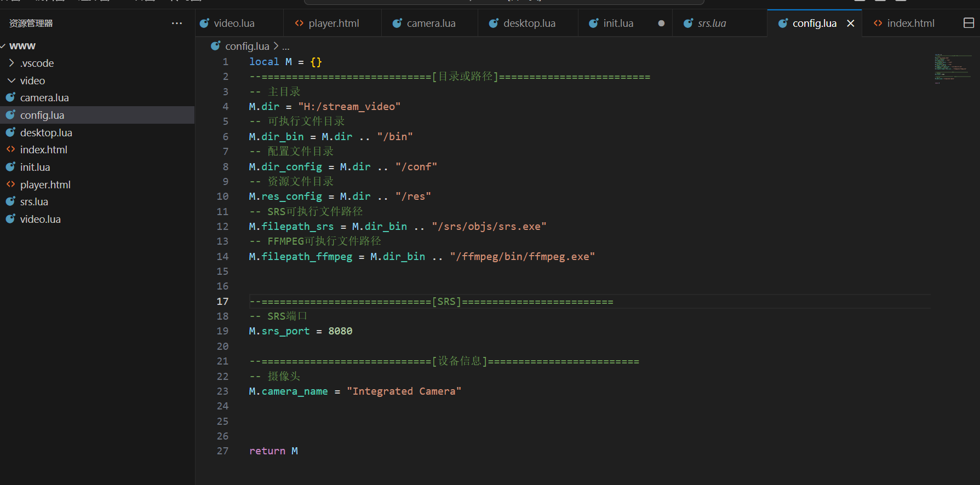Click the Lua icon in the breadcrumb bar

tap(216, 46)
